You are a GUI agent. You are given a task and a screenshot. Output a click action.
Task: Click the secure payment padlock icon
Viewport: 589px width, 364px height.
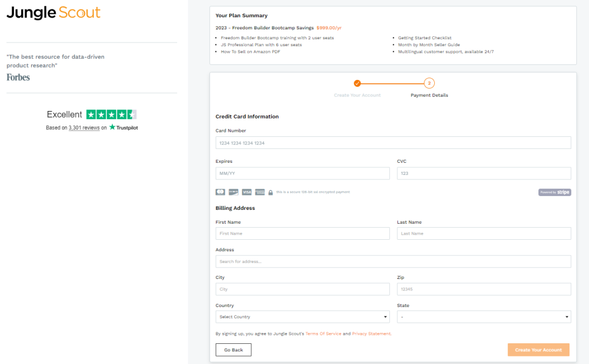pyautogui.click(x=270, y=192)
